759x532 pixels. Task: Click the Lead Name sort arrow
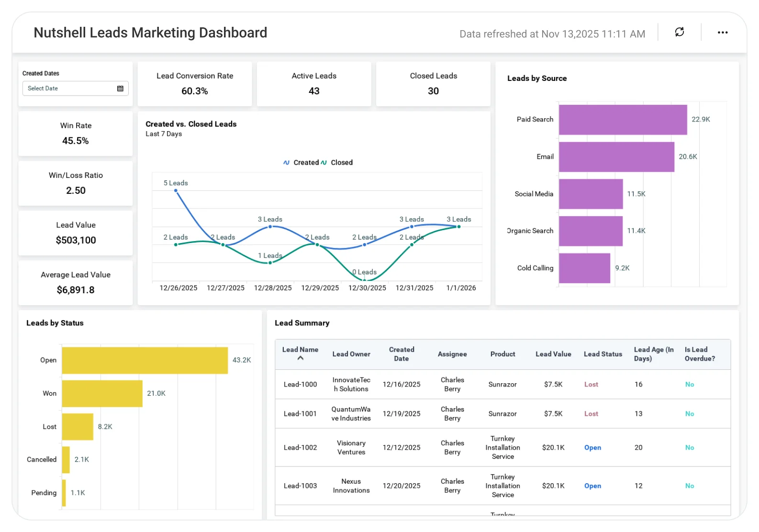coord(301,358)
